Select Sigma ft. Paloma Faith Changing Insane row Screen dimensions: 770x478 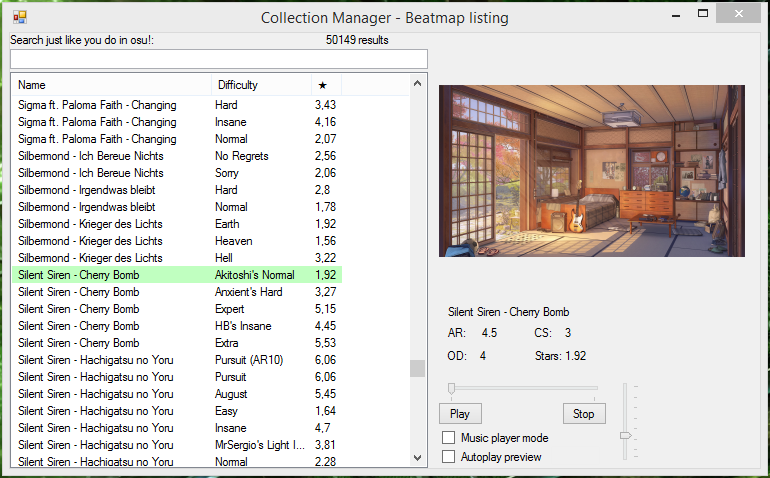pos(177,122)
